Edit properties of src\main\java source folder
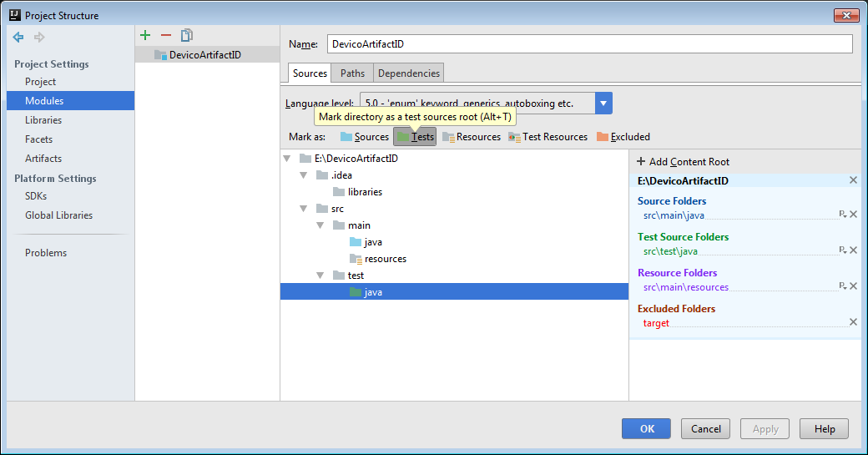The height and width of the screenshot is (455, 868). pyautogui.click(x=842, y=215)
